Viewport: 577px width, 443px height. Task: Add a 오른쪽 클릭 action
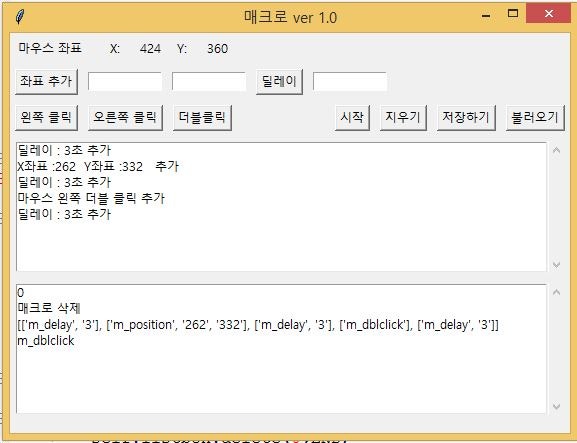125,118
